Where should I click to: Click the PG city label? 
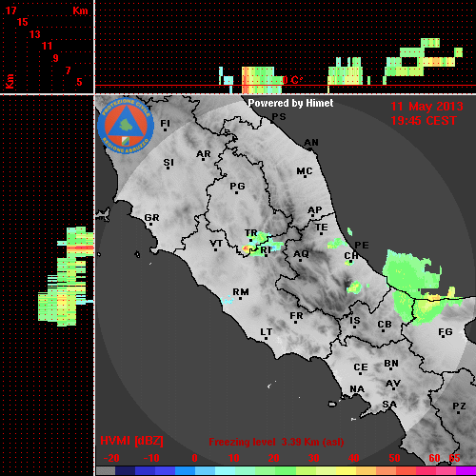237,186
